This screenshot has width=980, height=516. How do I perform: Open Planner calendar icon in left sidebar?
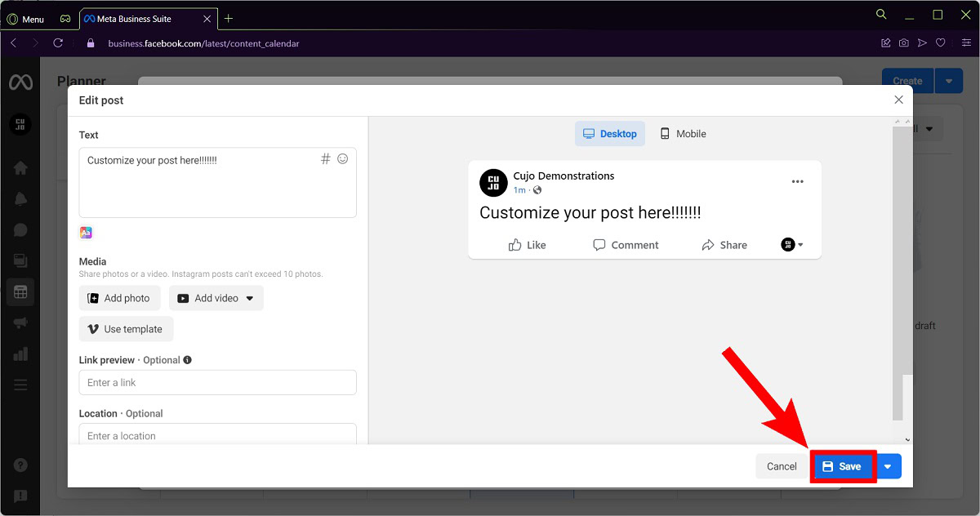[20, 291]
